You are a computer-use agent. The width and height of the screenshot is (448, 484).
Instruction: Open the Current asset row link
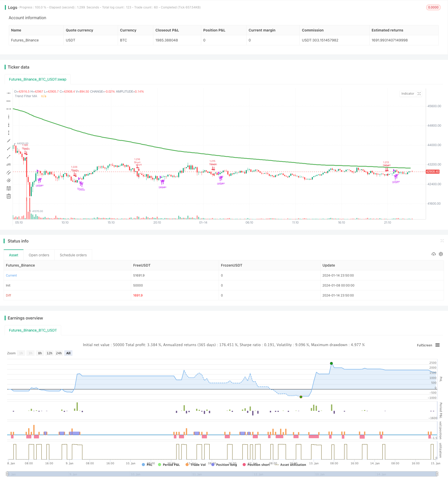[11, 275]
